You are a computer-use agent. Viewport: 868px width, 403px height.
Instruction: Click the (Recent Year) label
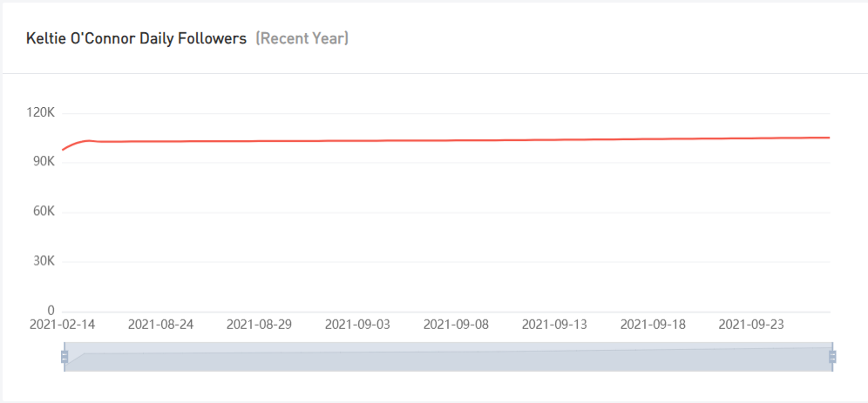point(302,39)
